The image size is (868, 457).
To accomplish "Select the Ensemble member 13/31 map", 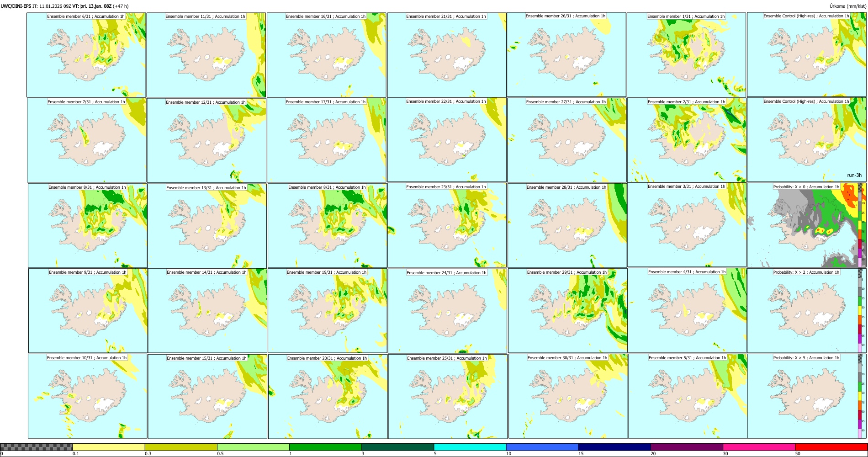I will [x=207, y=226].
